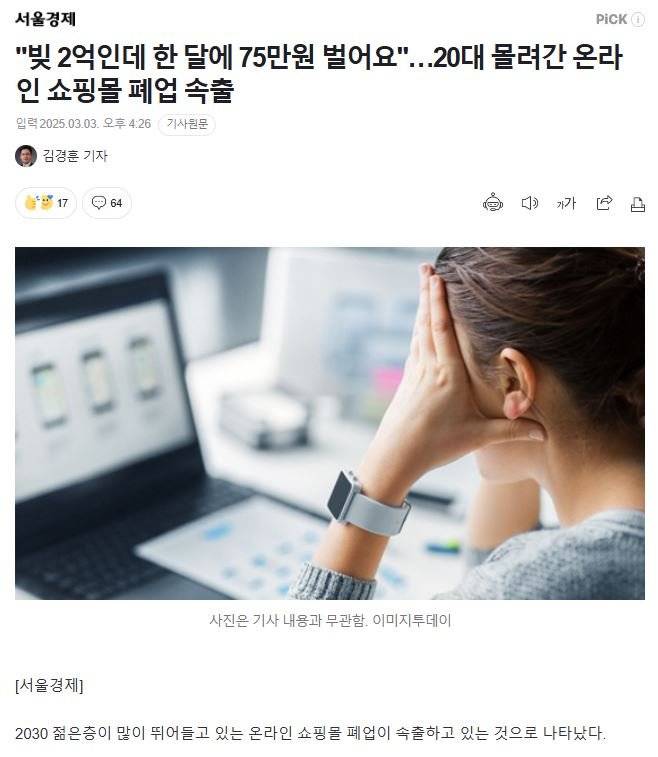Go to 서울경제 publisher logo
Viewport: 658px width, 757px height.
click(x=45, y=19)
